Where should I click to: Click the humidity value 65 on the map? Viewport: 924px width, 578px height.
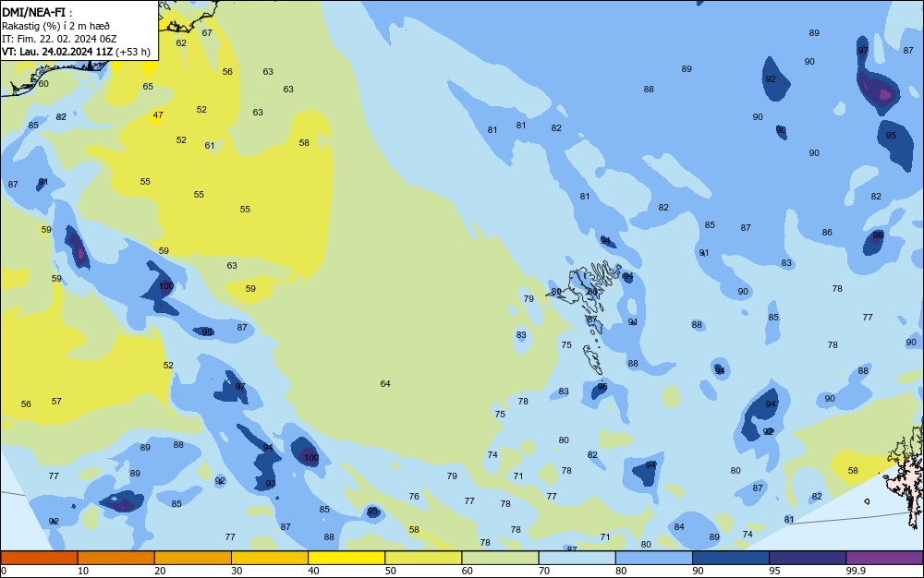point(148,87)
